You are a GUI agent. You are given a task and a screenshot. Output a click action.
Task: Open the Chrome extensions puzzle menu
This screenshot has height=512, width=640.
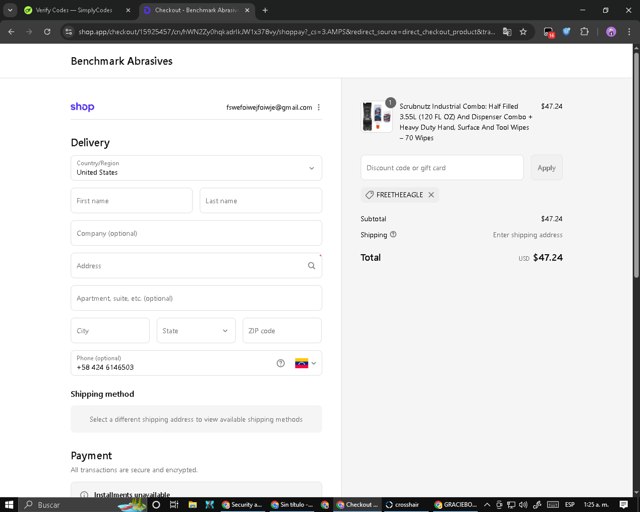tap(584, 31)
